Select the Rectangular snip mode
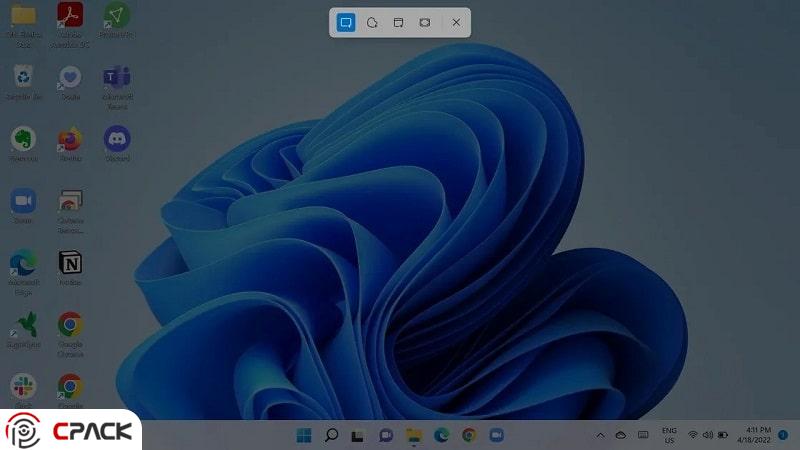The width and height of the screenshot is (800, 450). [x=346, y=22]
